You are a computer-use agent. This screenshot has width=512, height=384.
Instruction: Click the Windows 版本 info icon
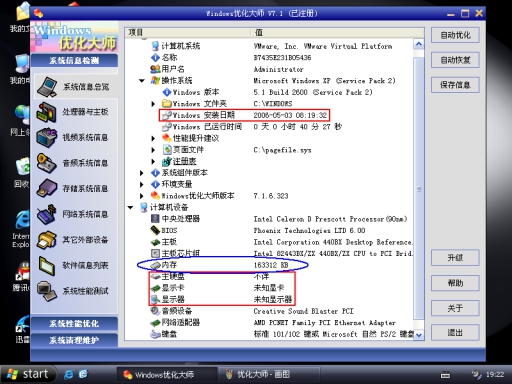[167, 92]
